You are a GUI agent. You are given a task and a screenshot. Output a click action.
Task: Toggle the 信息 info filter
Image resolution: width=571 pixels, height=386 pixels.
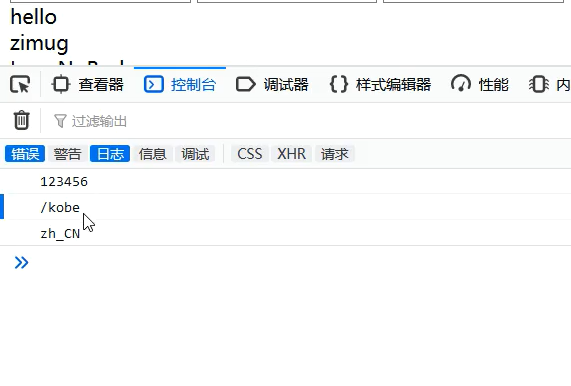coord(153,154)
